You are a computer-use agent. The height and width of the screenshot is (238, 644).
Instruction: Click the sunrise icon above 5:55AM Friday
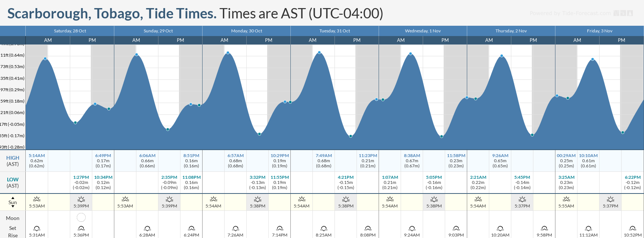[x=566, y=199]
